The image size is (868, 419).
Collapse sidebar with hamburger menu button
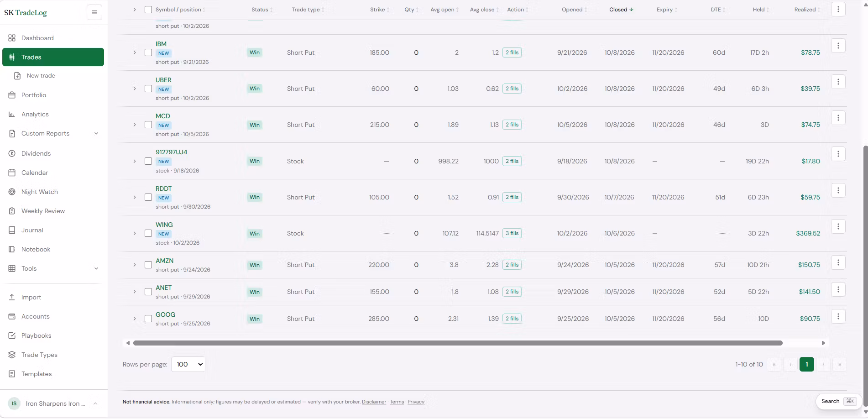pos(94,12)
